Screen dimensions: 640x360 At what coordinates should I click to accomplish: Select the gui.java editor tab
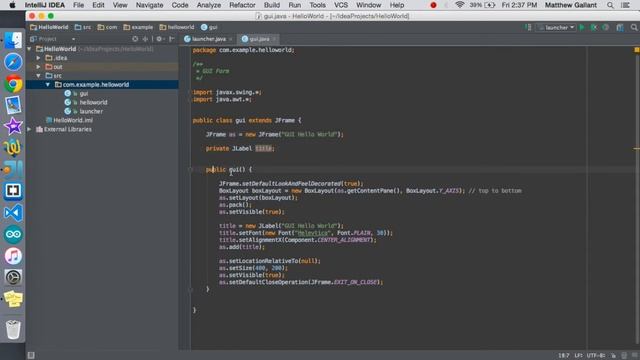point(259,39)
